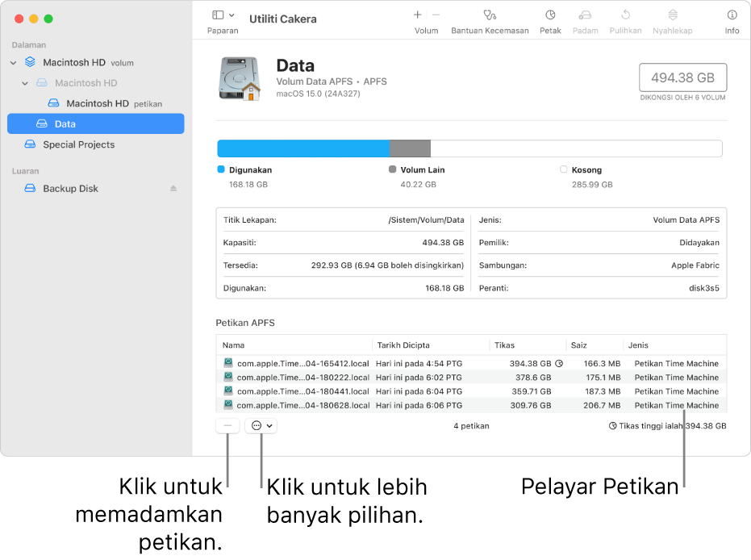
Task: Sort snapshots by Tarikh Dicipta column
Action: click(431, 345)
